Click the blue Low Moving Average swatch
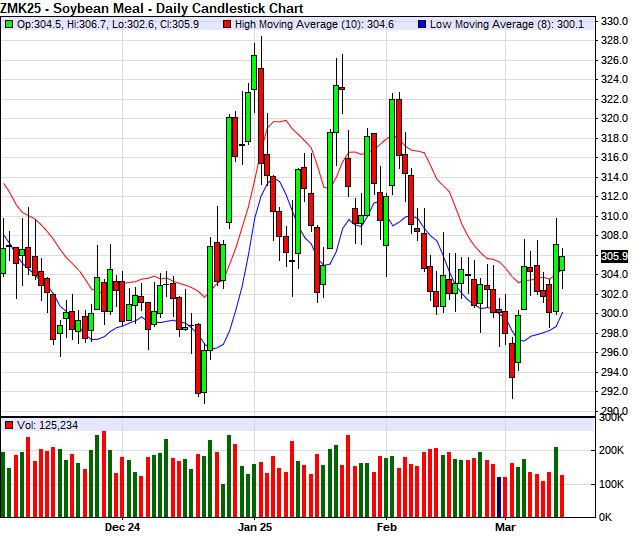 coord(422,23)
